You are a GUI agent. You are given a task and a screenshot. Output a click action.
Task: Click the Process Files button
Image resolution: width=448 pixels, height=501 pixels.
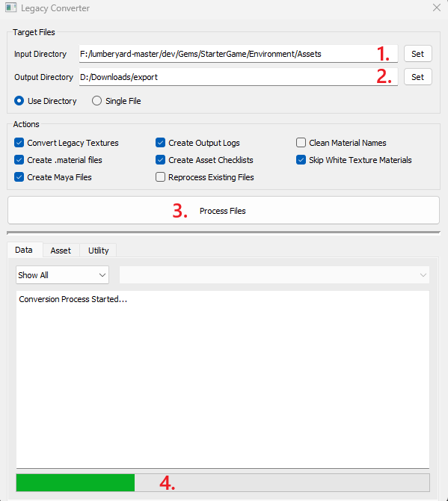[x=224, y=211]
